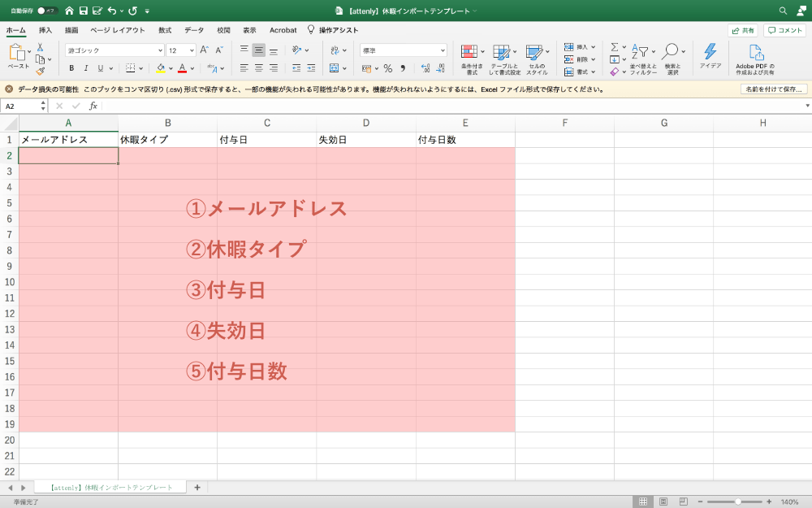Toggle Bold formatting
The image size is (812, 508).
click(x=71, y=68)
